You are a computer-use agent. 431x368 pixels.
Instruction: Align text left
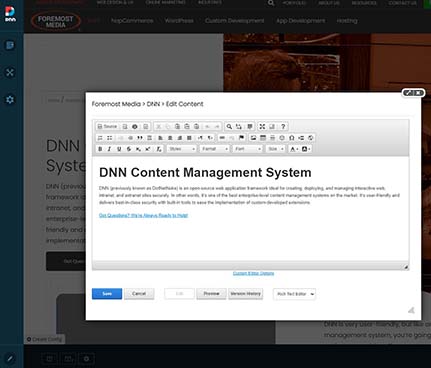pos(161,138)
